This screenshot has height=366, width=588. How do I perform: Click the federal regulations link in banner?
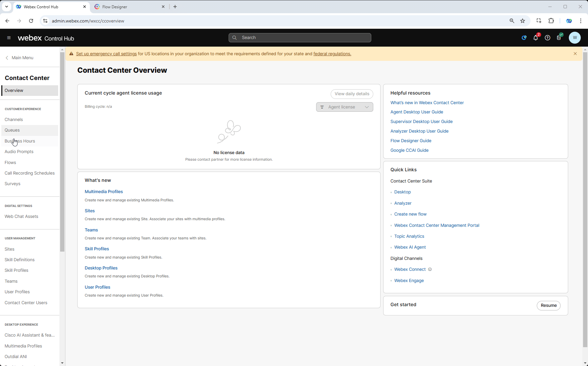(332, 54)
